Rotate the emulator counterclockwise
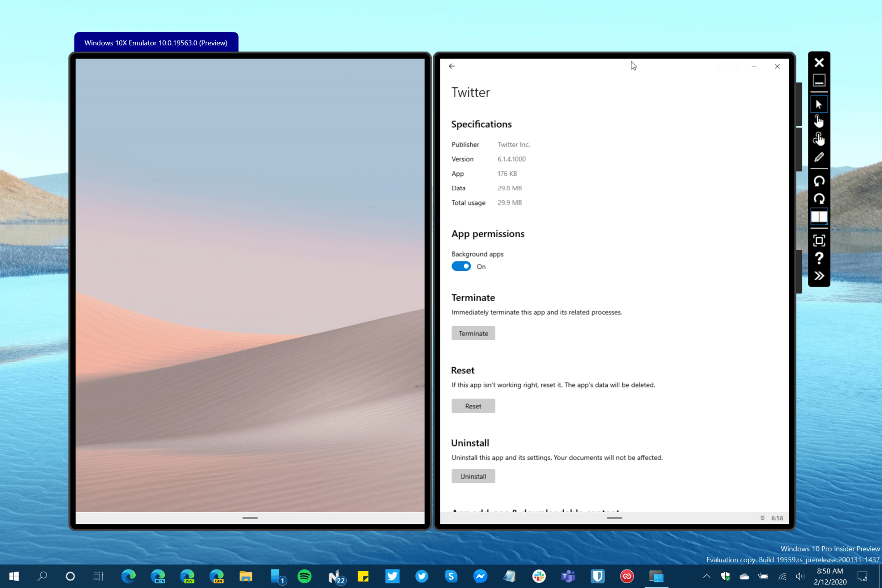The width and height of the screenshot is (882, 588). click(x=819, y=180)
